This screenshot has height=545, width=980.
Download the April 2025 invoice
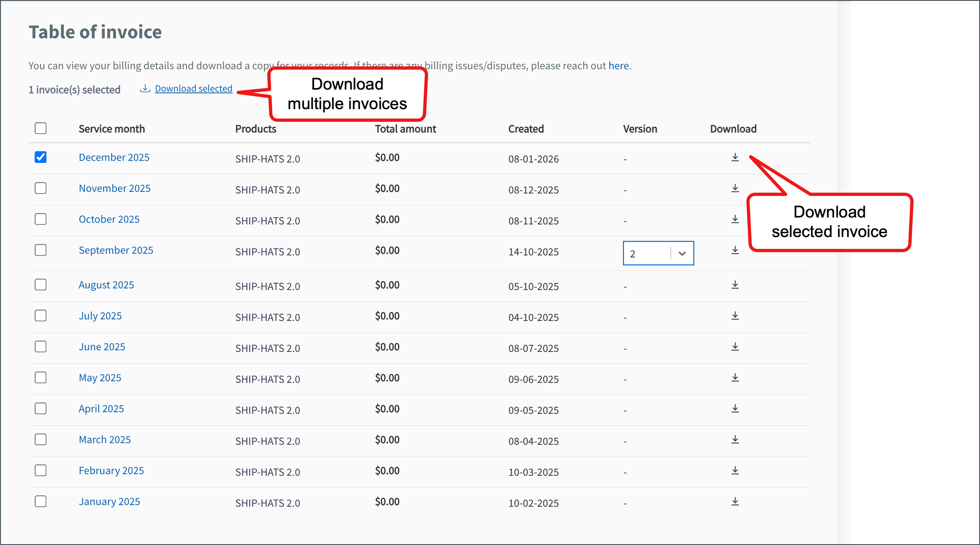pos(735,409)
